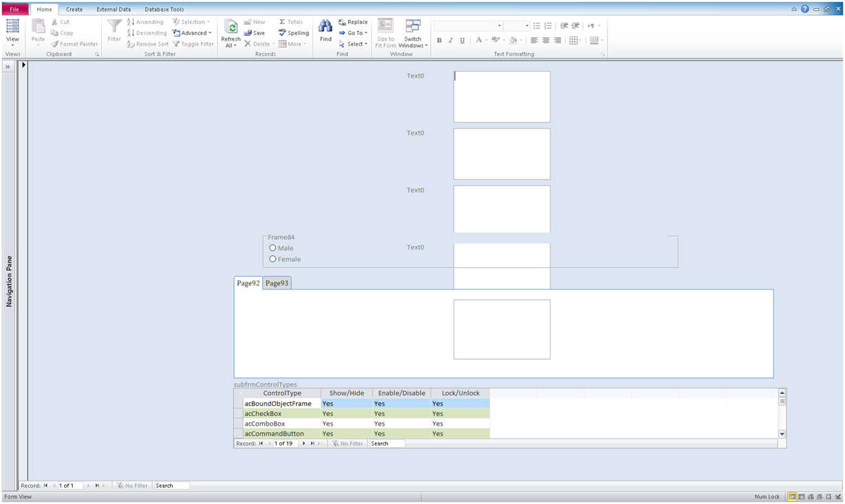Click the Show/Hide column header
The image size is (845, 504).
point(347,393)
